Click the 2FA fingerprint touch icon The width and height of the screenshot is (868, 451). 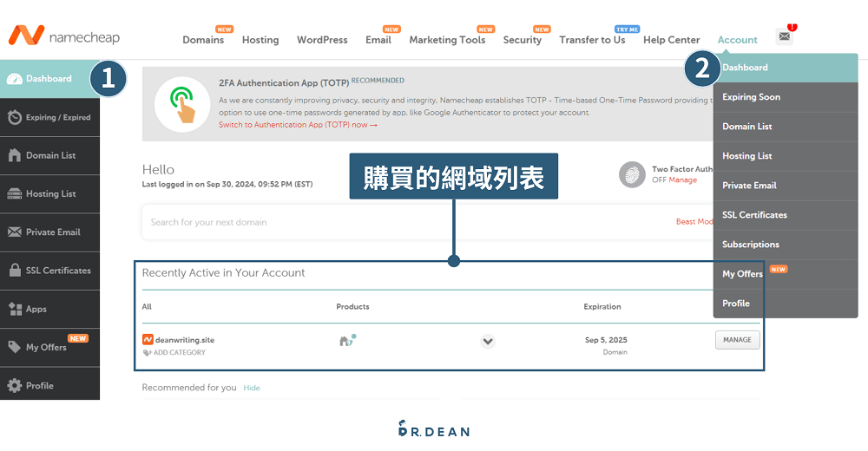[182, 104]
